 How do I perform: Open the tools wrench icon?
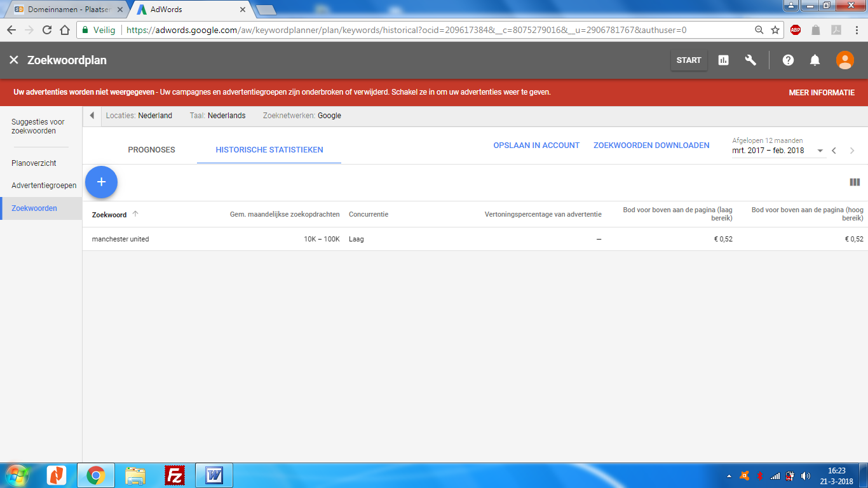[750, 60]
